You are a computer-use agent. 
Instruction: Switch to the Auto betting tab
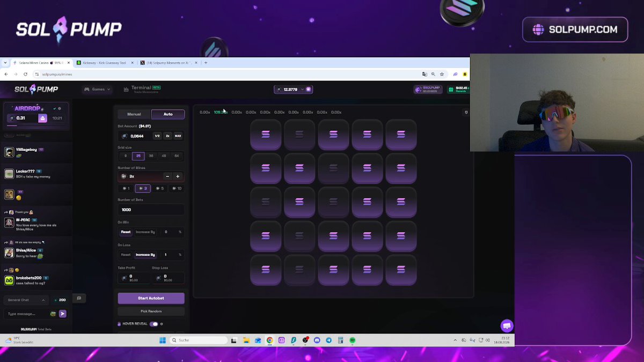[x=168, y=114]
